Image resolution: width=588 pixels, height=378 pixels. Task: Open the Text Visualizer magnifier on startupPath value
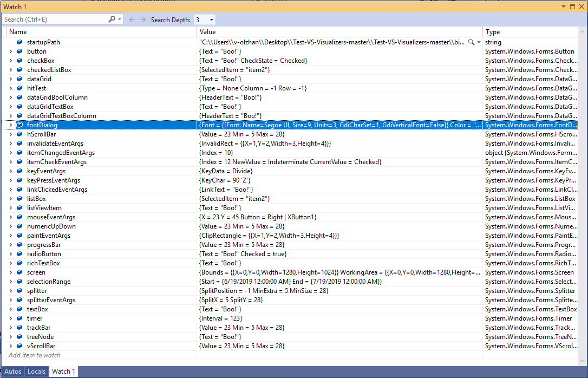click(x=471, y=42)
